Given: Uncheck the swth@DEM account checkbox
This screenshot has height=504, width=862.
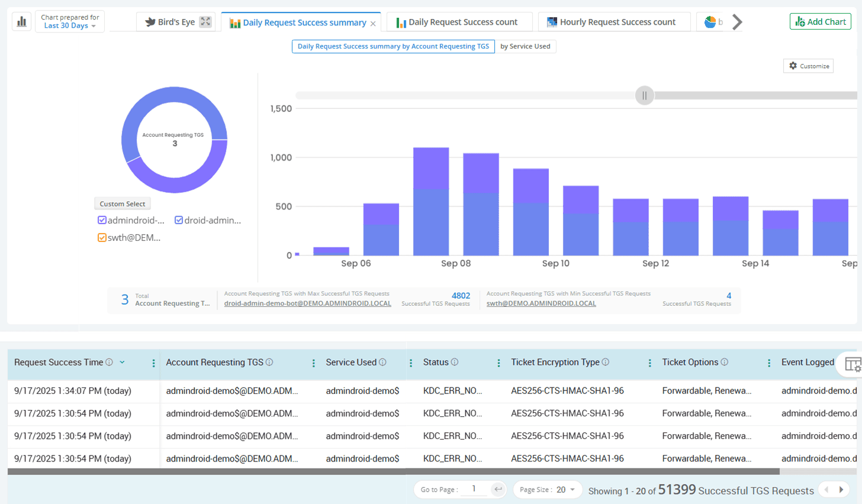Looking at the screenshot, I should click(x=102, y=238).
